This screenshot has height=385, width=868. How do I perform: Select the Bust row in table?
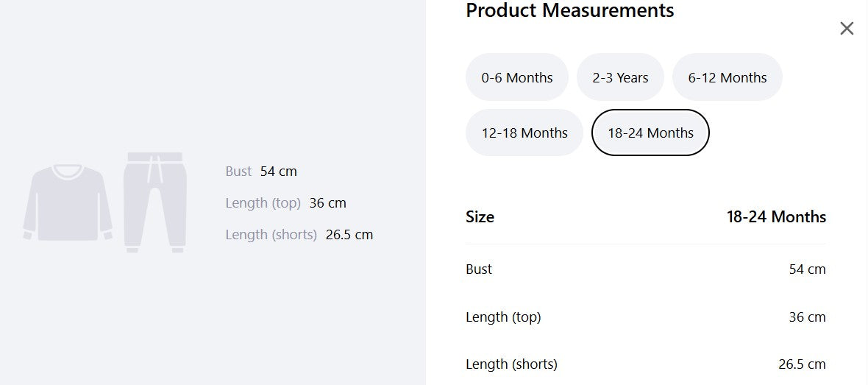point(645,269)
